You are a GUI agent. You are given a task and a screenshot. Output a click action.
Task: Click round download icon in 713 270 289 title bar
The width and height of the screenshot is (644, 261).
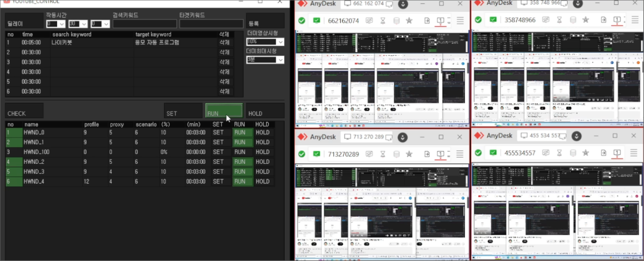tap(402, 137)
